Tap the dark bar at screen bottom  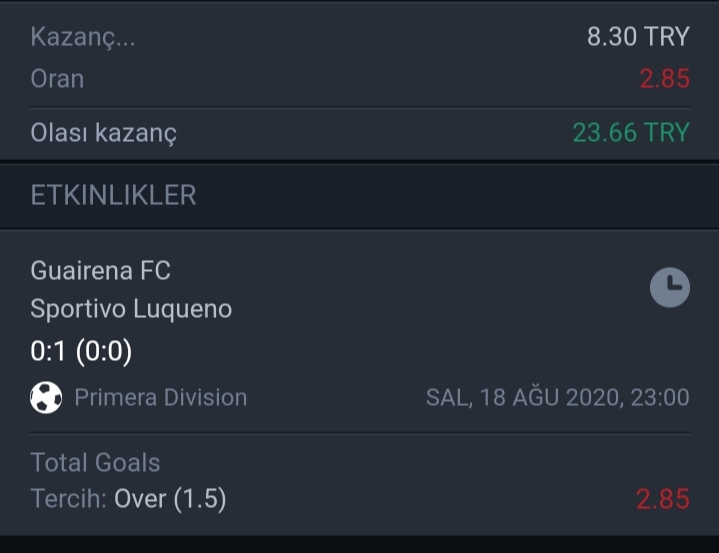(360, 544)
